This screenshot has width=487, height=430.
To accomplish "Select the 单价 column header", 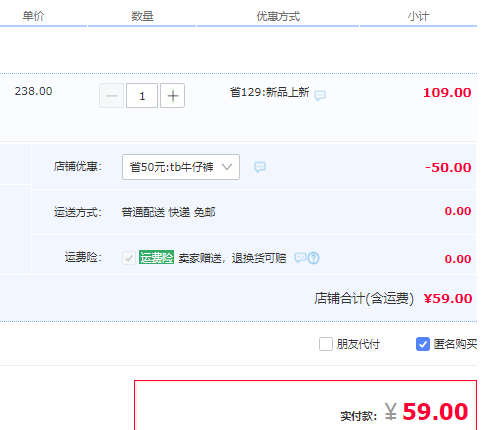I will pyautogui.click(x=33, y=16).
